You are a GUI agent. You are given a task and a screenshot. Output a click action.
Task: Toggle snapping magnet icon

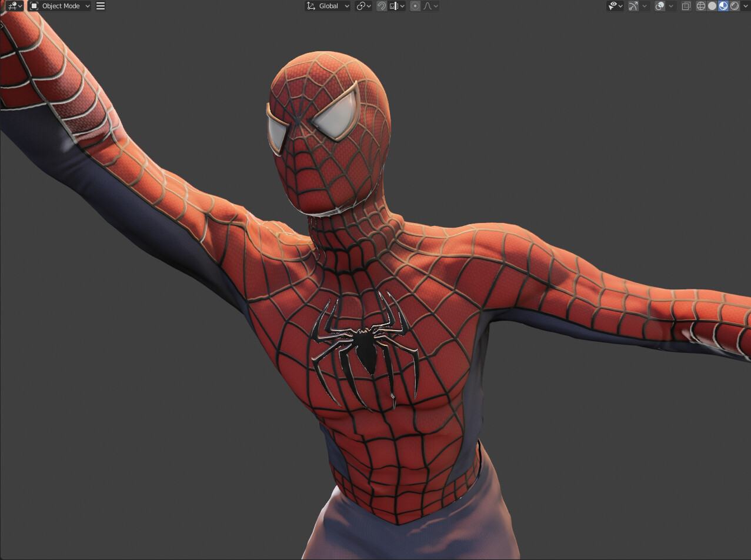382,6
